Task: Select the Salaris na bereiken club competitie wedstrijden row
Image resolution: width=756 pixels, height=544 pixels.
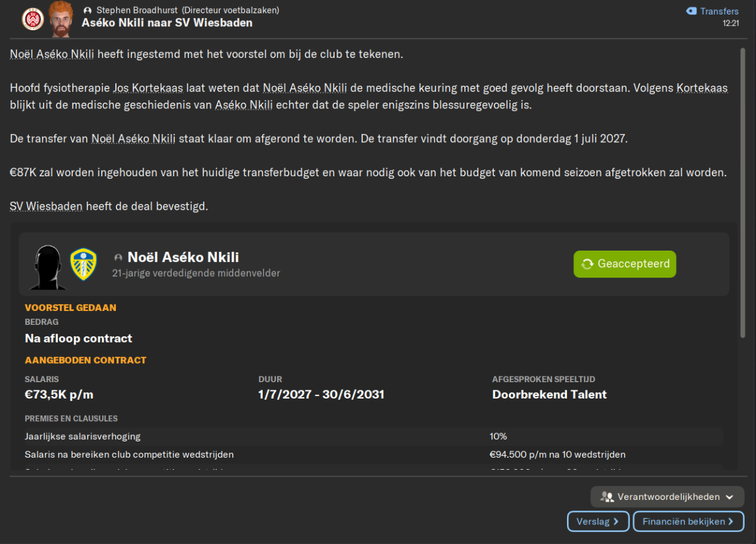Action: (374, 455)
